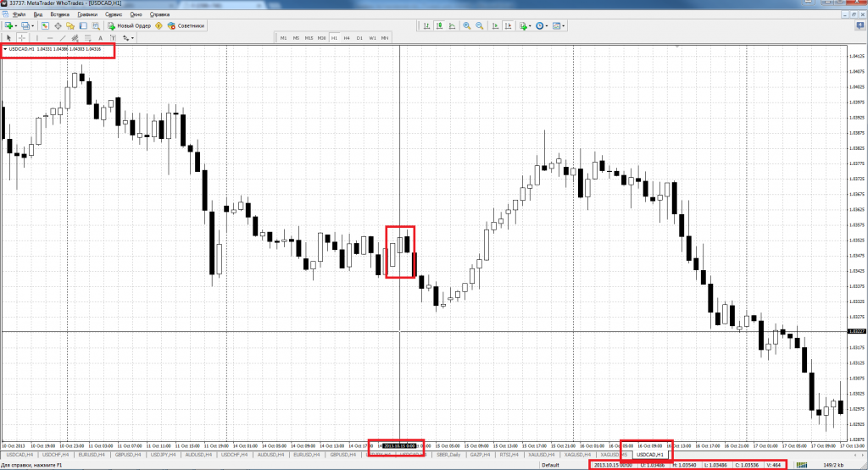Toggle chart auto scroll
The height and width of the screenshot is (470, 868).
(495, 26)
